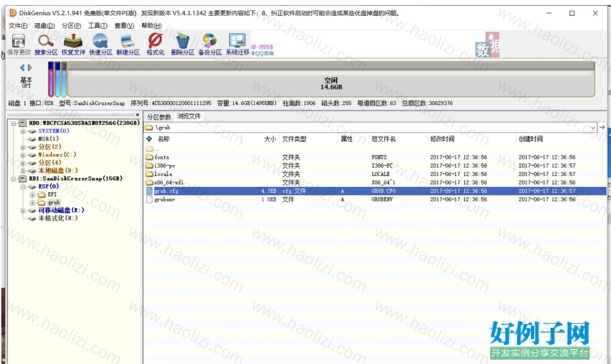
Task: Collapse the RD1 SanDisk disk node
Action: 13,178
